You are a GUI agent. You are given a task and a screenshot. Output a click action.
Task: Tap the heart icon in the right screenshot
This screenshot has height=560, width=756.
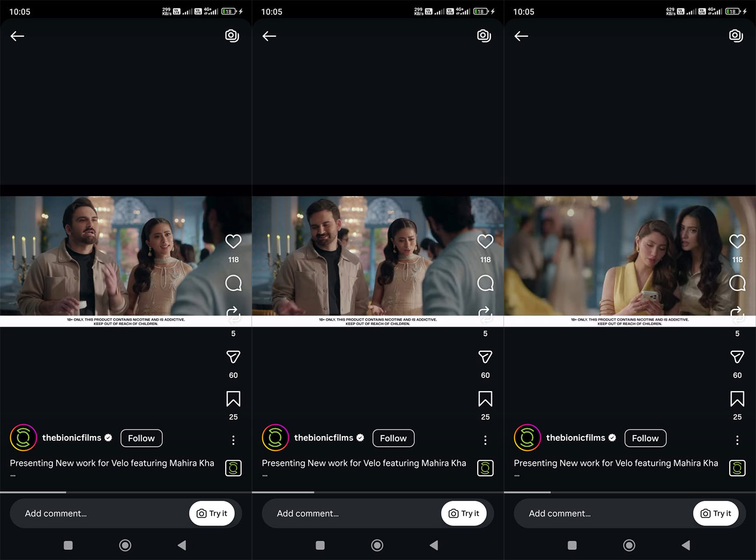tap(737, 241)
